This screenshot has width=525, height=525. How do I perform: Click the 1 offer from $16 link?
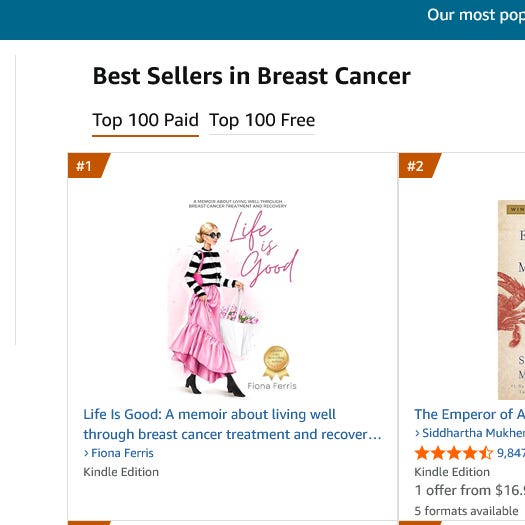[x=469, y=491]
